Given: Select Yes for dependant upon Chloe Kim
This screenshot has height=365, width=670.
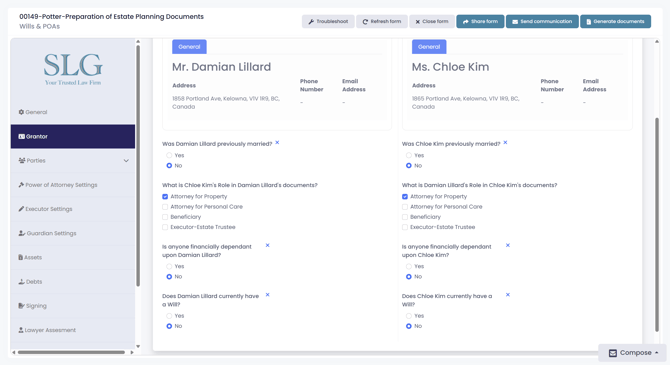Looking at the screenshot, I should point(409,266).
